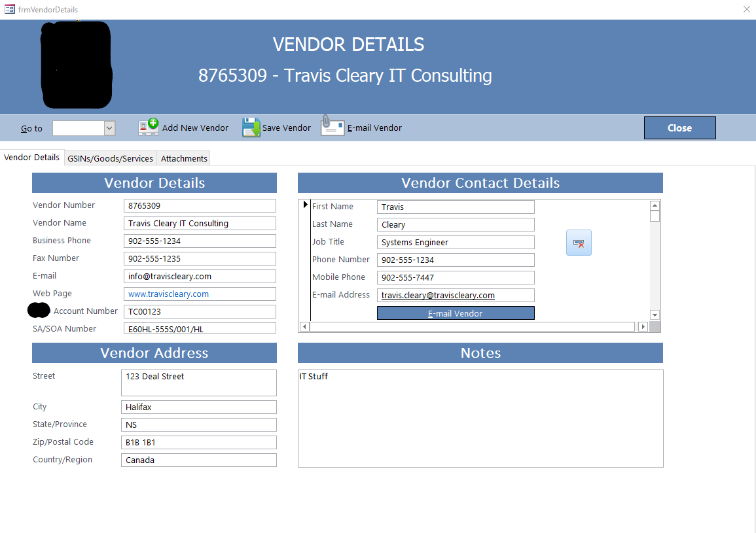756x533 pixels.
Task: Click the delete contact record icon button
Action: point(579,243)
